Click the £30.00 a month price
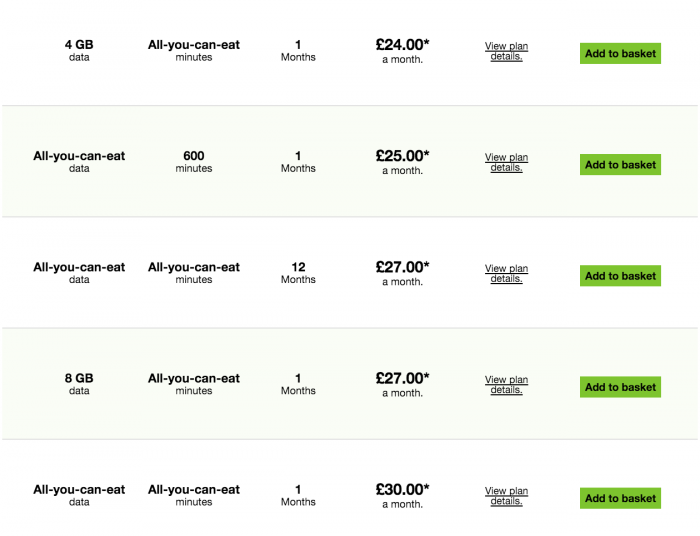 (402, 495)
